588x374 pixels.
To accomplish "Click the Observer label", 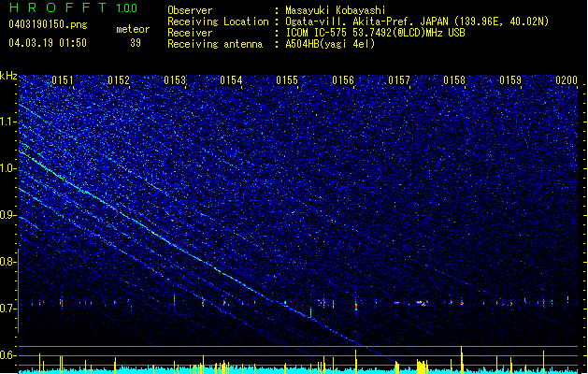I will click(x=190, y=10).
